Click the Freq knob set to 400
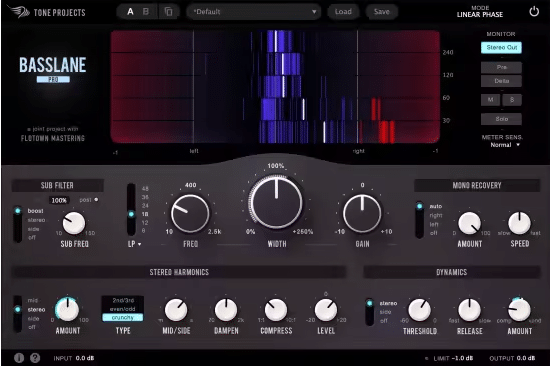The image size is (550, 366). coord(190,214)
